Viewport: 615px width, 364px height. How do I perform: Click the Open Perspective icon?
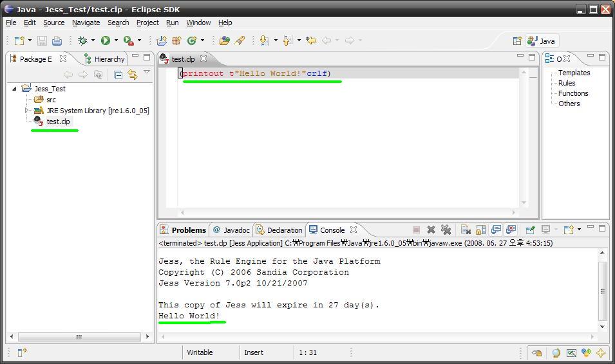(518, 41)
